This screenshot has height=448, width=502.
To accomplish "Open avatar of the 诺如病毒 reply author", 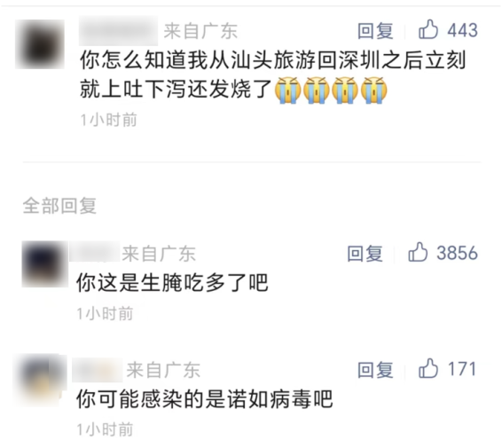I will coord(41,380).
